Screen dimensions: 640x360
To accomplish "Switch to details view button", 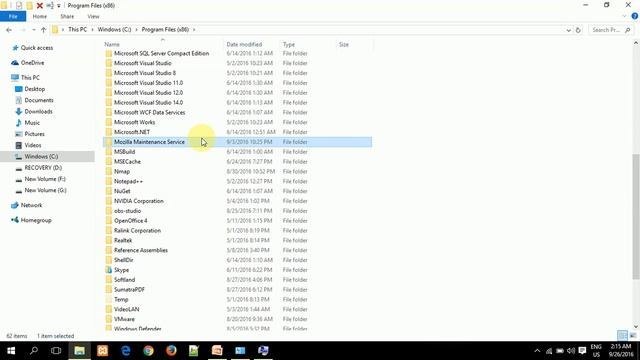I will (x=622, y=336).
